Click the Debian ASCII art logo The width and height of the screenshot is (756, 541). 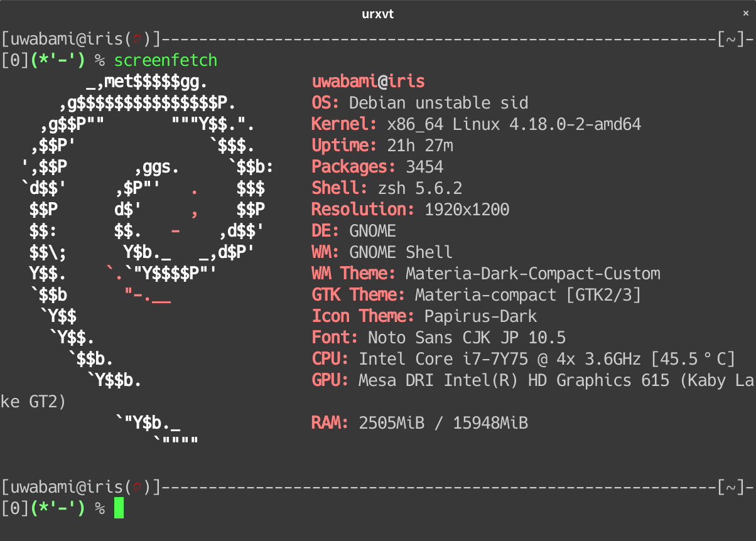144,251
